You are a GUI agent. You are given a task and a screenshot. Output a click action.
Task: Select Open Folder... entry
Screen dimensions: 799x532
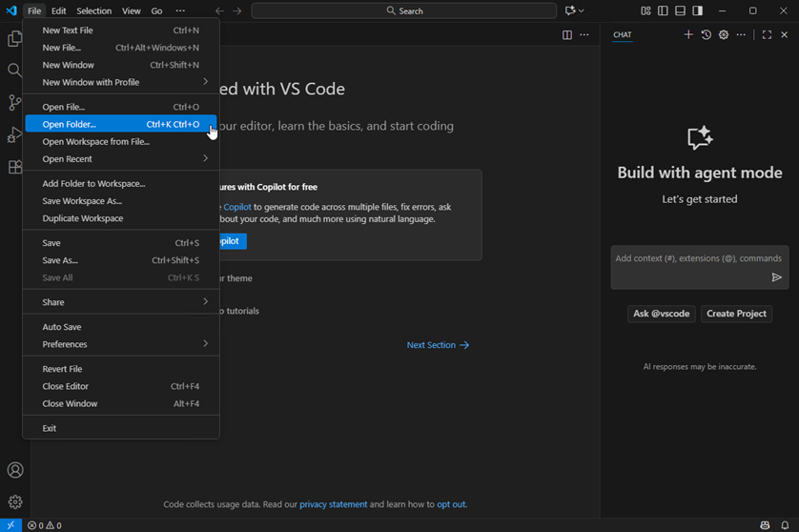[x=121, y=124]
